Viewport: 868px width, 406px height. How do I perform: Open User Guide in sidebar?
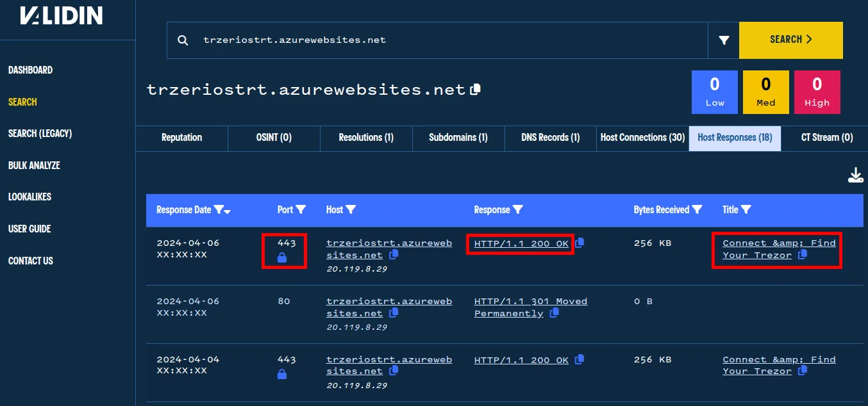pyautogui.click(x=29, y=229)
